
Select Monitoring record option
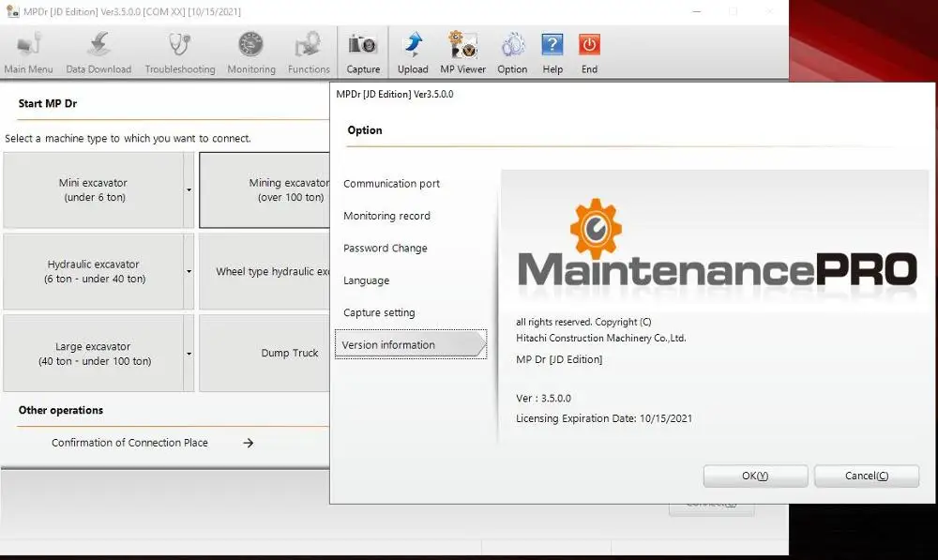pos(386,216)
